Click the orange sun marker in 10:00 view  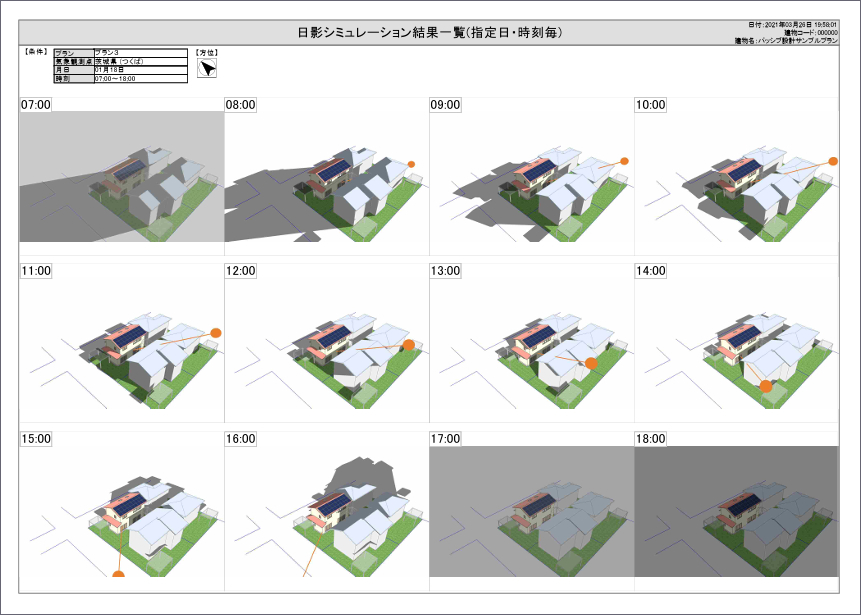coord(832,159)
